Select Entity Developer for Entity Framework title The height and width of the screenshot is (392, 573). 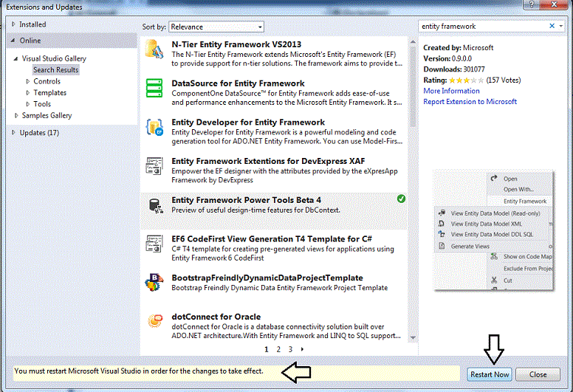248,123
